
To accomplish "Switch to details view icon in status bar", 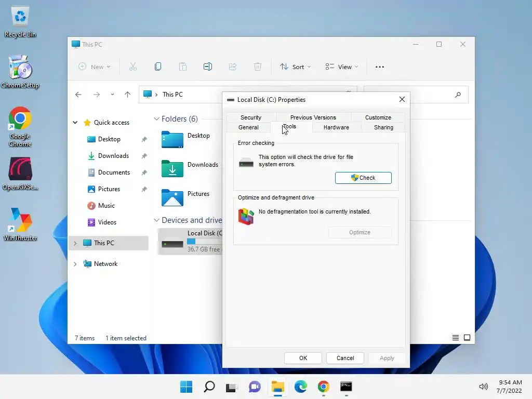I will click(455, 338).
